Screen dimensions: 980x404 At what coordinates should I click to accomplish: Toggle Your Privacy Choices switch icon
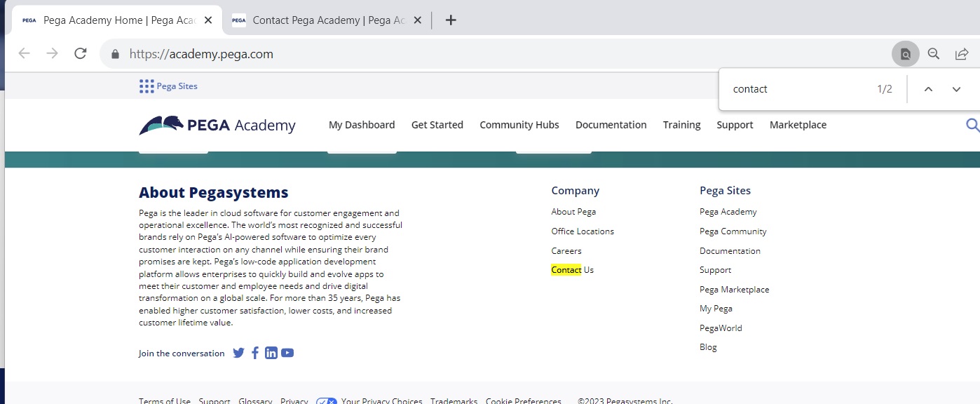pyautogui.click(x=327, y=401)
